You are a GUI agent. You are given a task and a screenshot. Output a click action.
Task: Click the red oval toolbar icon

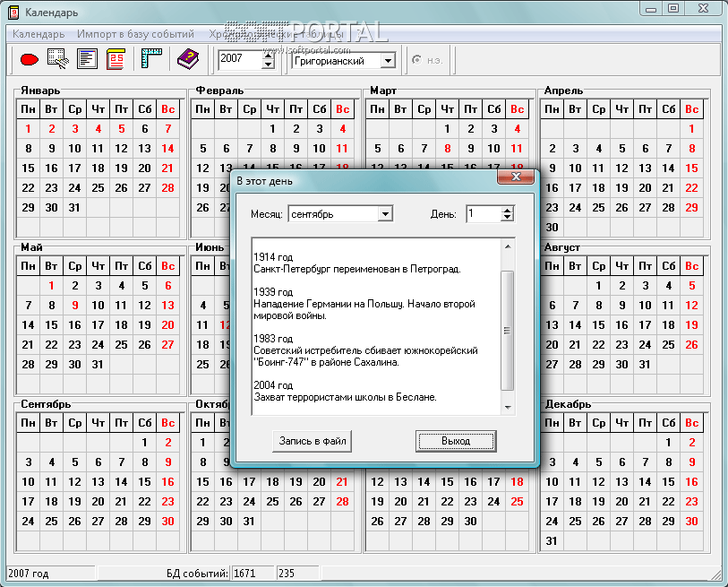click(x=30, y=59)
